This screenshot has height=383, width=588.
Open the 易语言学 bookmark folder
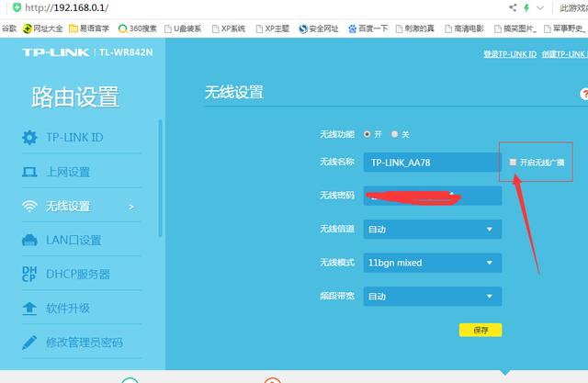pyautogui.click(x=89, y=28)
